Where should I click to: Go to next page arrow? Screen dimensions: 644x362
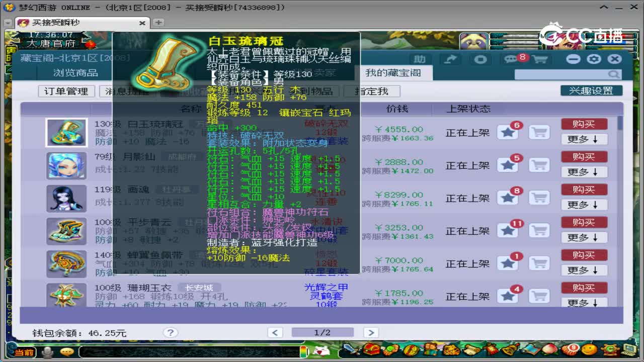click(371, 332)
